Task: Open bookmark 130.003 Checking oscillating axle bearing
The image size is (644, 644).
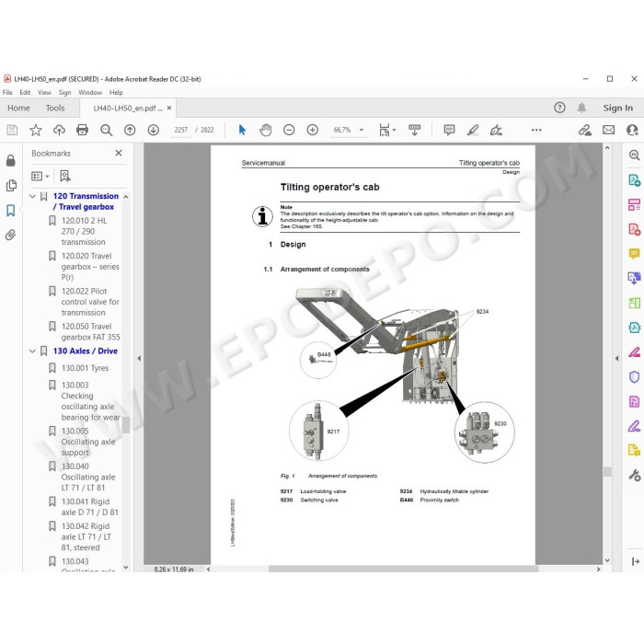Action: coord(90,401)
